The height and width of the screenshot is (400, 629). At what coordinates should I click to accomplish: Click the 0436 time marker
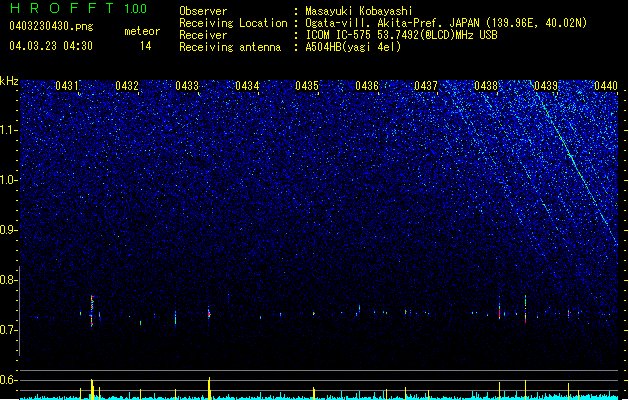pos(367,85)
